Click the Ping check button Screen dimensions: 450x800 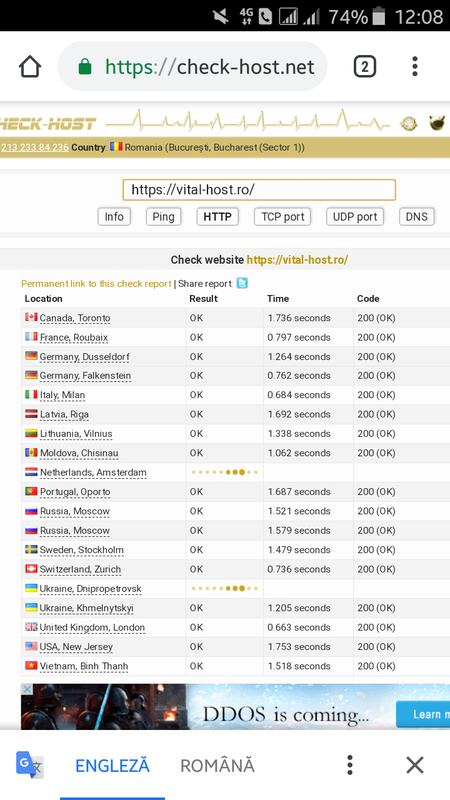(x=163, y=217)
